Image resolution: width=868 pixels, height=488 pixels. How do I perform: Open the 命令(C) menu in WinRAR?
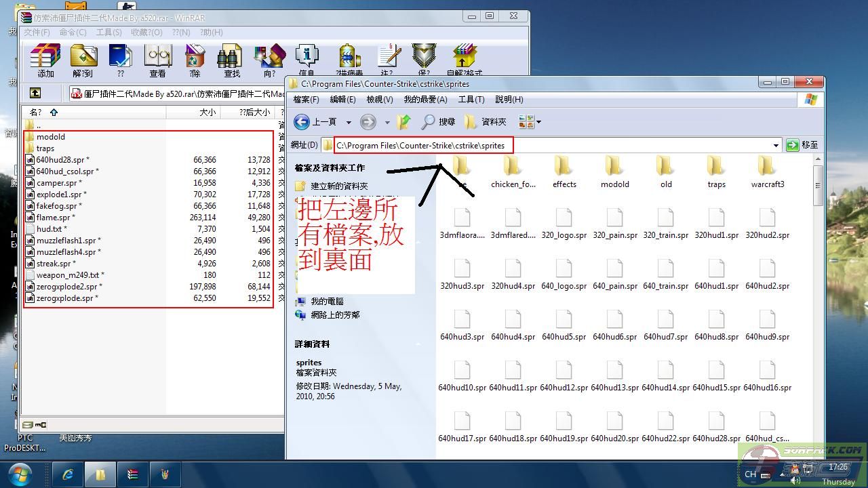point(73,32)
